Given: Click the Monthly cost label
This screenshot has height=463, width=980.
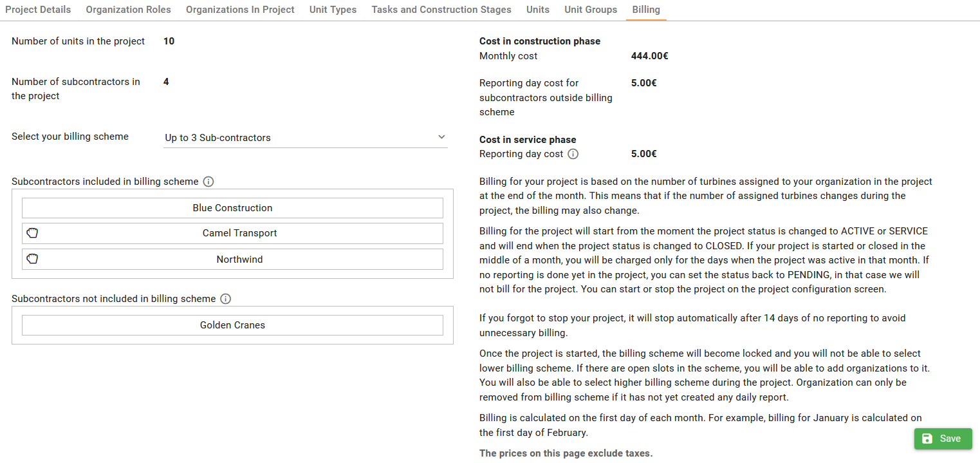Looking at the screenshot, I should pyautogui.click(x=508, y=56).
